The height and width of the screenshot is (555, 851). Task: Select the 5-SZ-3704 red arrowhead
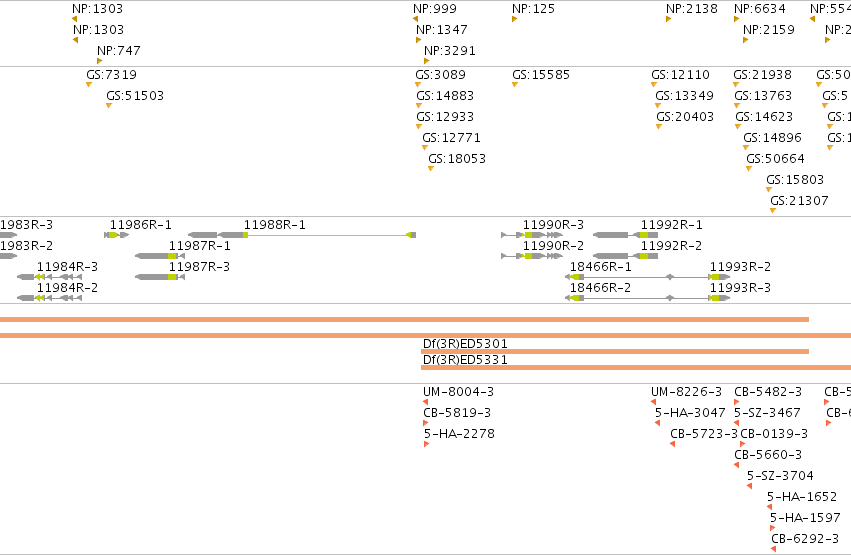[x=750, y=486]
